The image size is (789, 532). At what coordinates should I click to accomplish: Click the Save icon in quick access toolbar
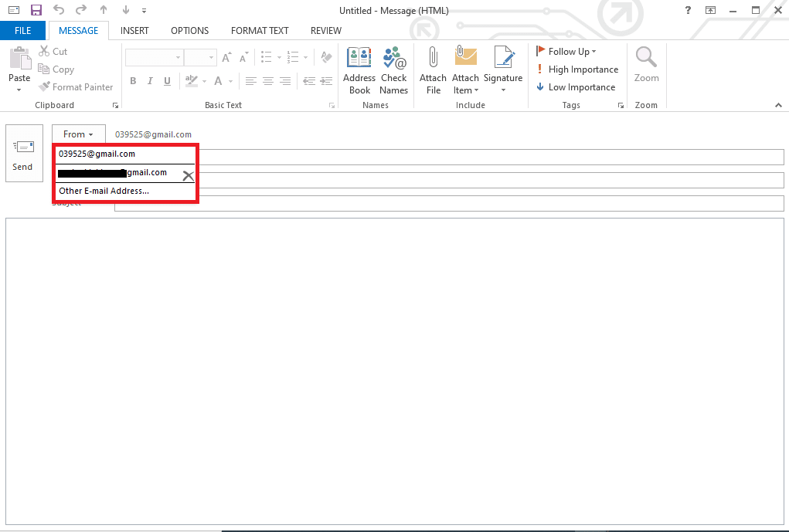[35, 10]
